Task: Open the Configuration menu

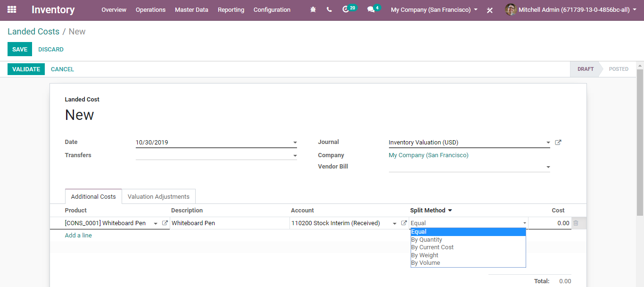Action: 272,10
